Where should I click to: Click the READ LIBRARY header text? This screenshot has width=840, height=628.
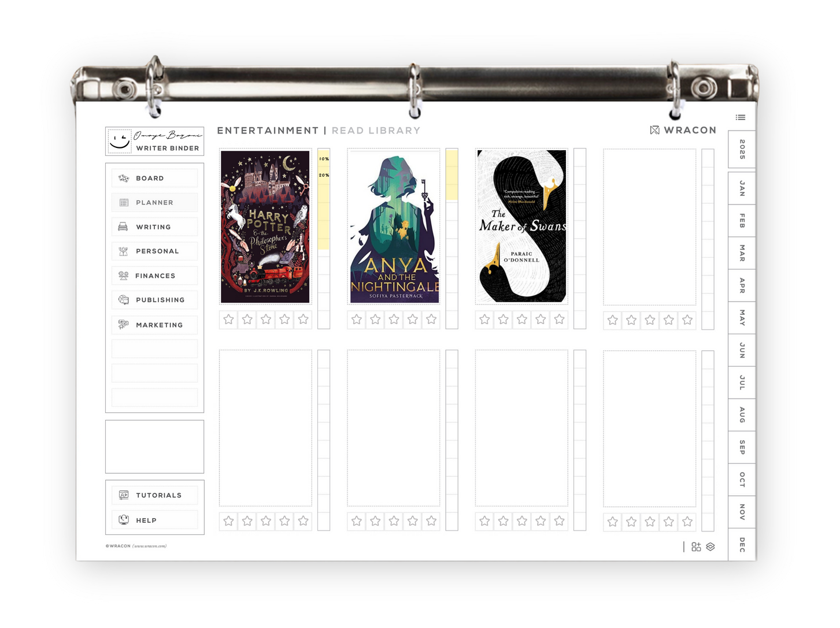point(376,131)
